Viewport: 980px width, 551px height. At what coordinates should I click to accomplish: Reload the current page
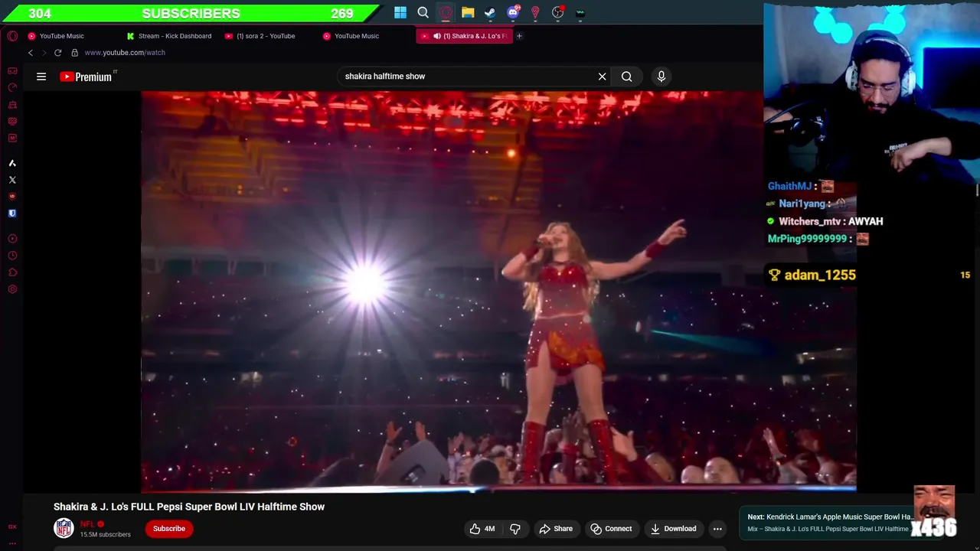point(57,53)
